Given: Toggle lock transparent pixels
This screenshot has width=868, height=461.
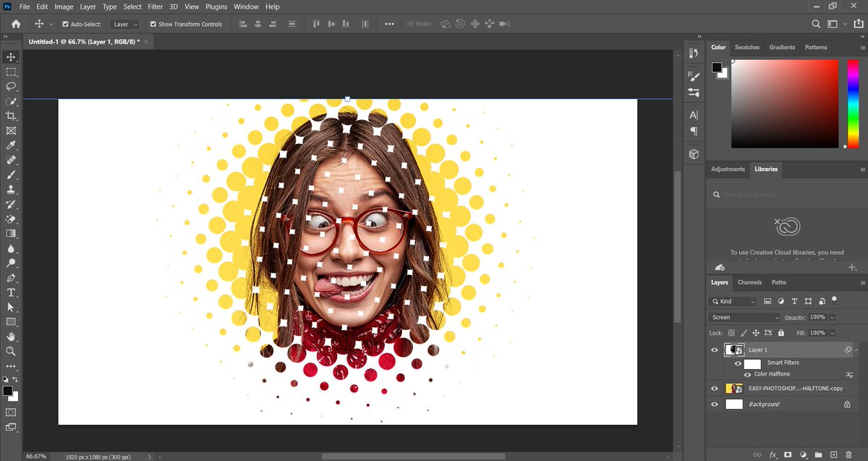Looking at the screenshot, I should coord(731,333).
